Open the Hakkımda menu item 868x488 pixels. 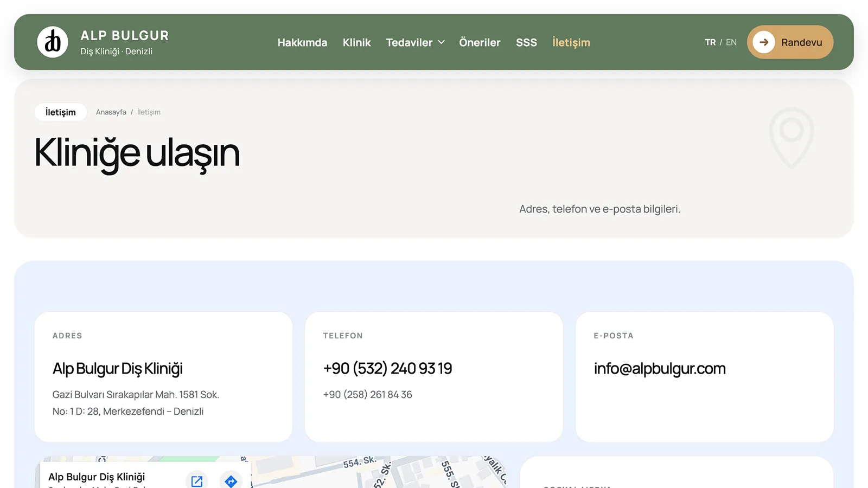point(302,42)
